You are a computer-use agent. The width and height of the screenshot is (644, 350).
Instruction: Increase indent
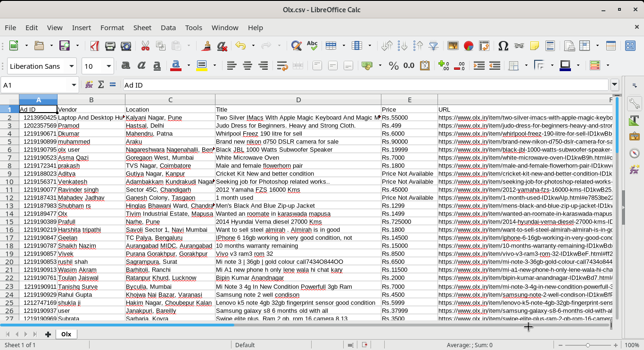[479, 65]
